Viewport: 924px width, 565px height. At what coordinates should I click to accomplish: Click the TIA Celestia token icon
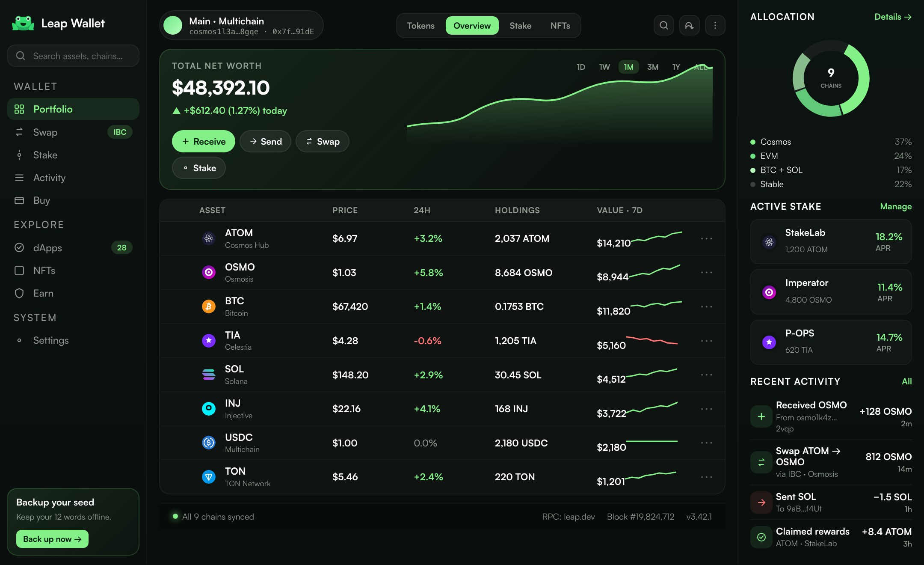pyautogui.click(x=209, y=341)
